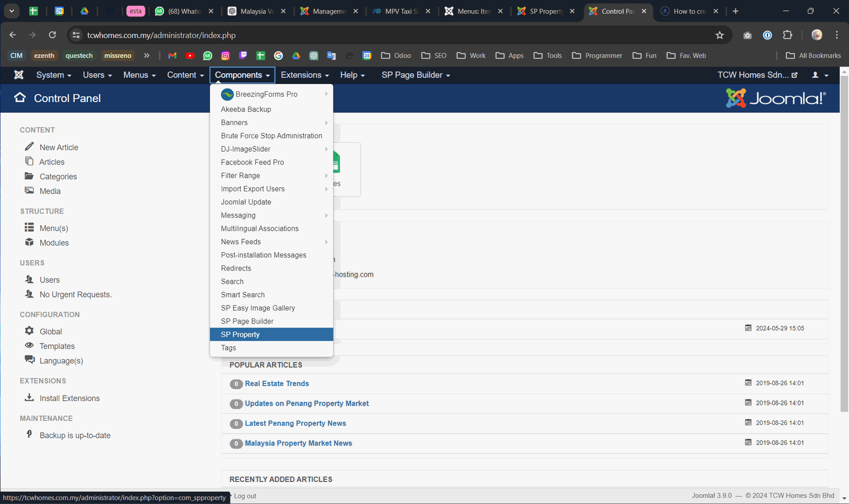This screenshot has width=849, height=504.
Task: Open the Users dropdown menu
Action: click(97, 75)
